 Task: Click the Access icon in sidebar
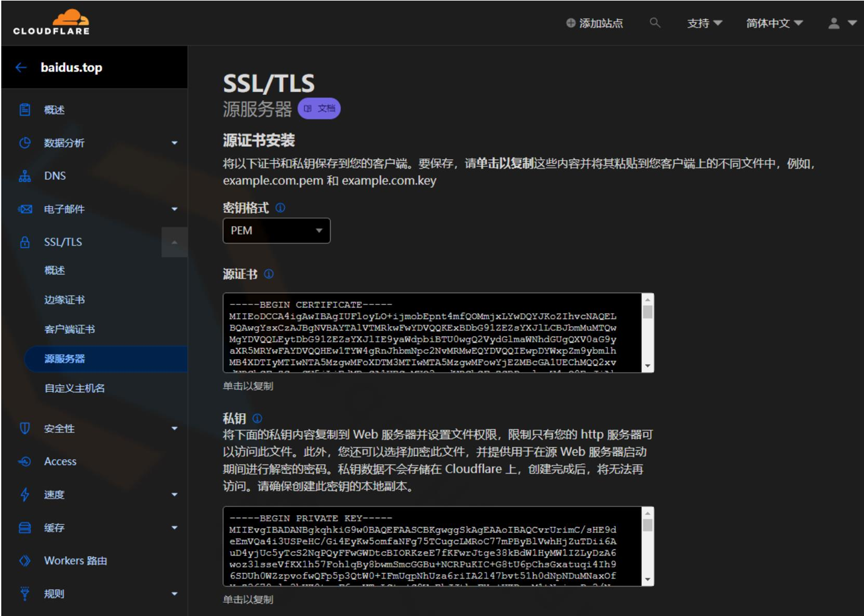[25, 461]
